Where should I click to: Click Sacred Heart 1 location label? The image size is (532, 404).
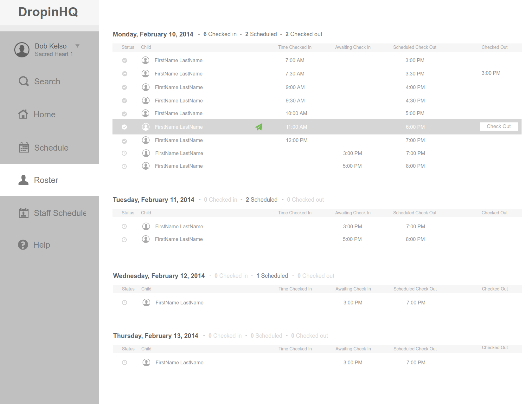pos(54,54)
